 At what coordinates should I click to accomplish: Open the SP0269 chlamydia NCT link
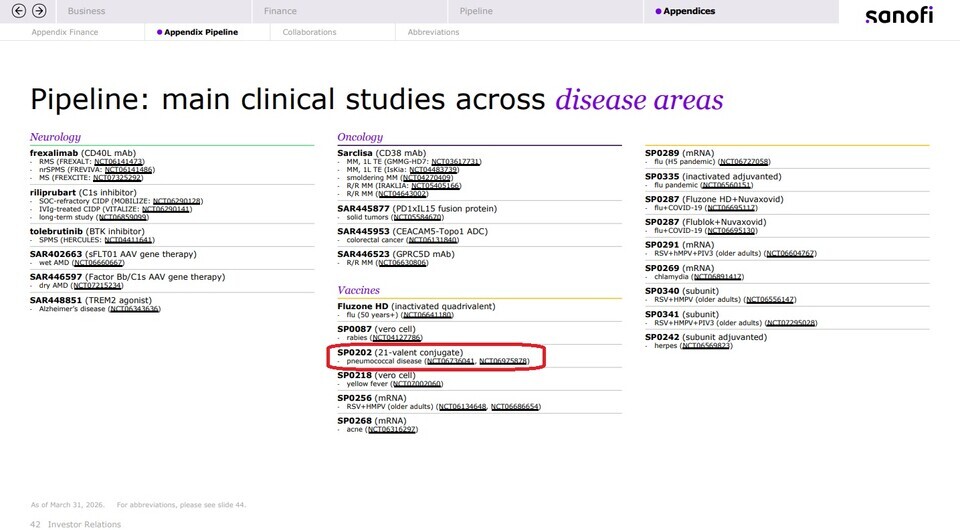pos(713,277)
